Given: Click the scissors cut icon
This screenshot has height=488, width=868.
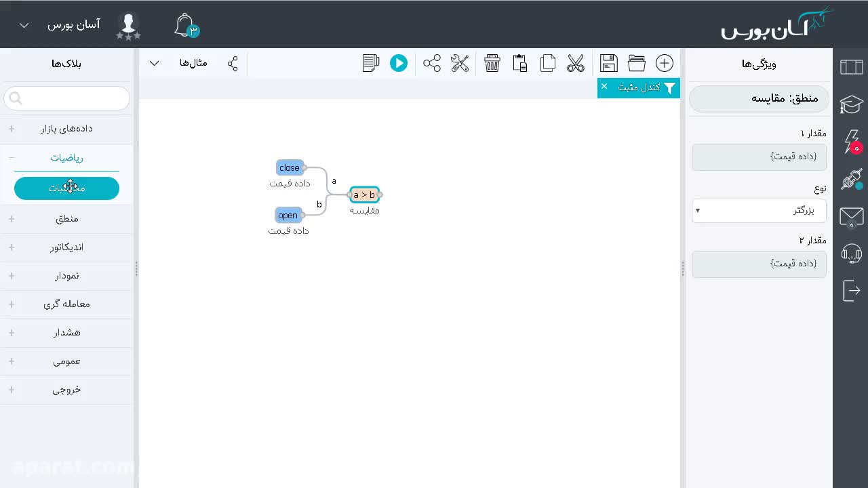Looking at the screenshot, I should [576, 63].
